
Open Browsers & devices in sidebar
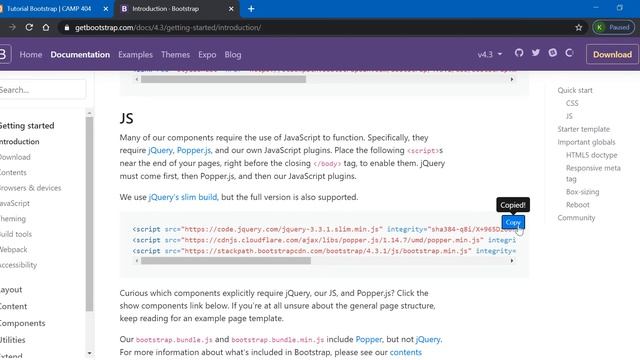[30, 188]
